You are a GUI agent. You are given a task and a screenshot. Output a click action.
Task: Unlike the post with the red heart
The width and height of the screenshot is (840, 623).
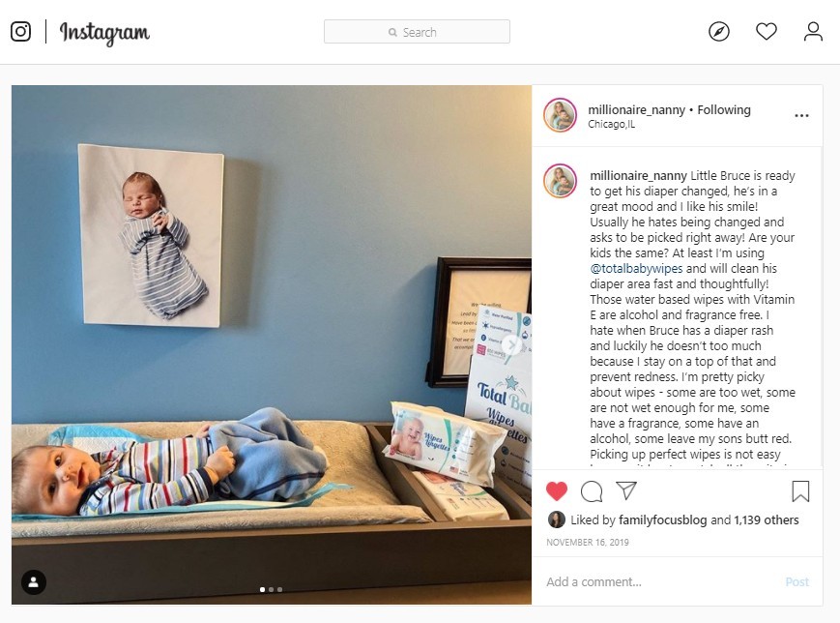pos(557,491)
